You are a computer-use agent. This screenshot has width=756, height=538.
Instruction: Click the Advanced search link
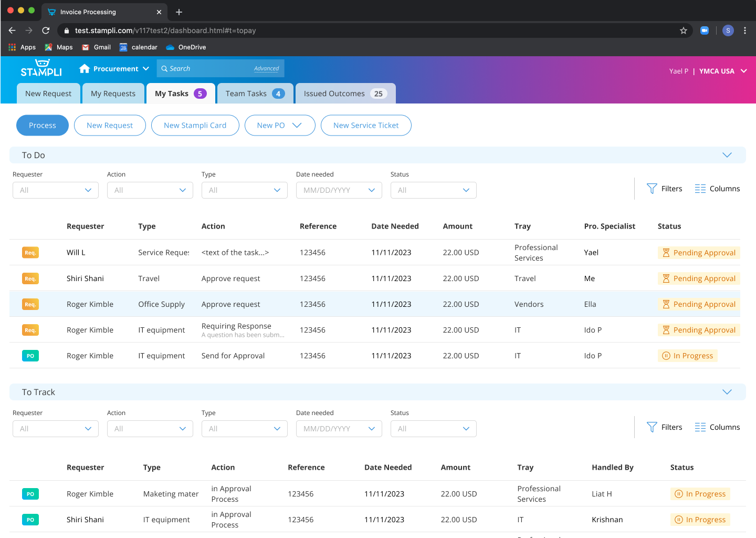click(266, 69)
